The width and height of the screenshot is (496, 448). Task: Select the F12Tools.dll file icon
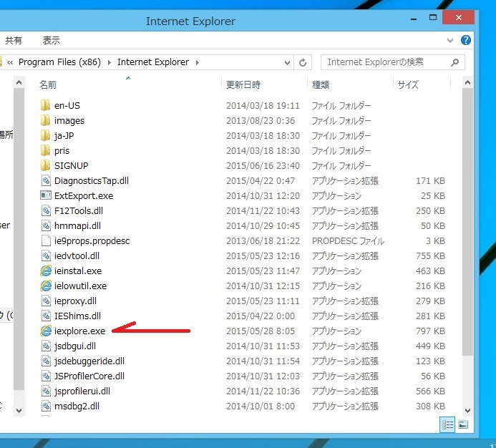[46, 210]
